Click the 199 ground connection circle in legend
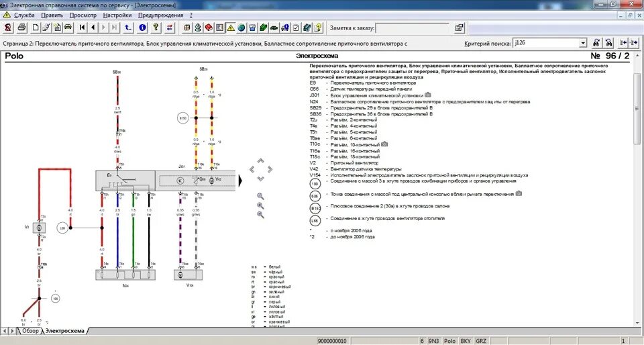This screenshot has height=345, width=644. click(315, 184)
